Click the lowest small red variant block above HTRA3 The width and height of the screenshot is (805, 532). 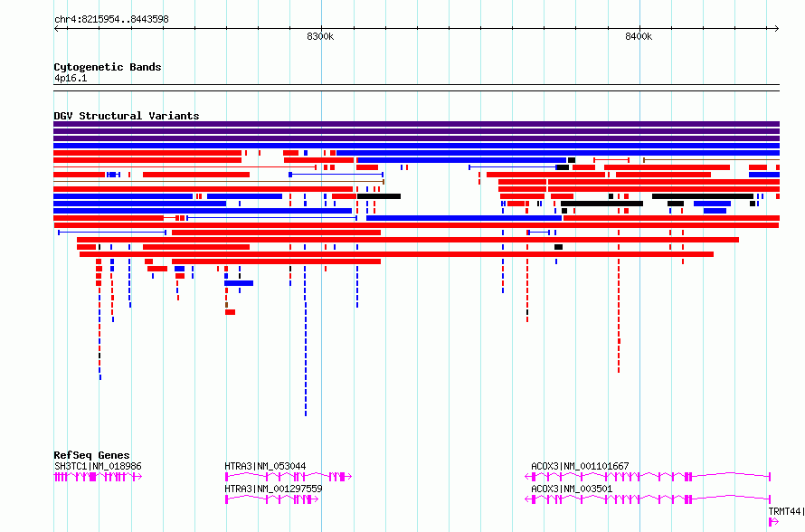point(230,312)
